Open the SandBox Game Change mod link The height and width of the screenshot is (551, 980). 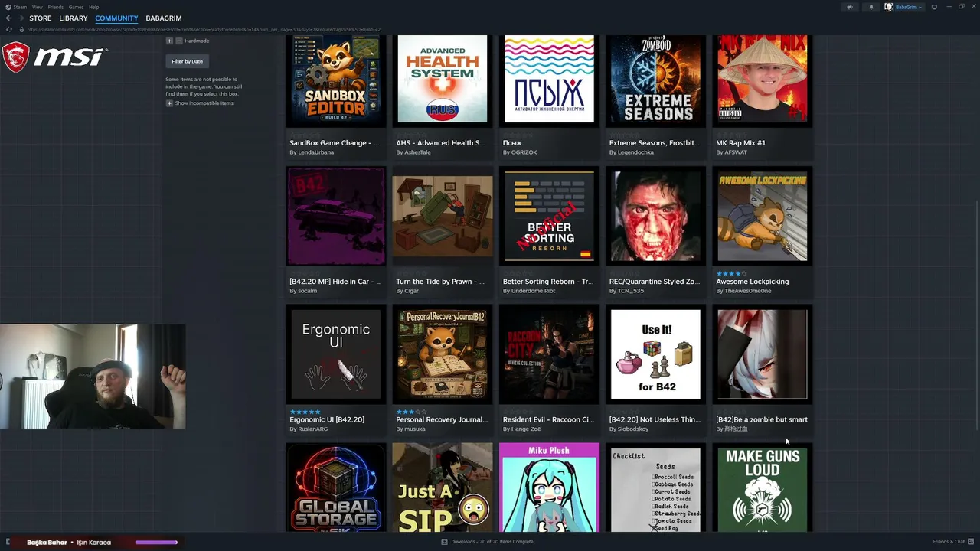point(334,143)
